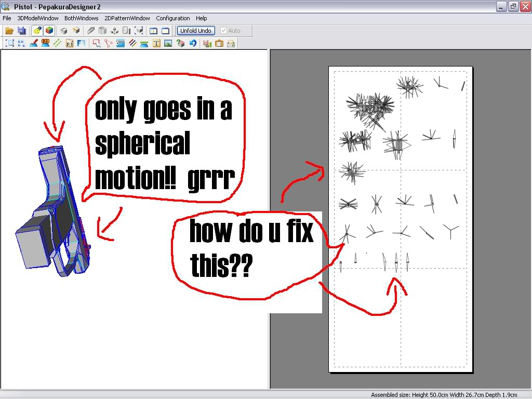532x399 pixels.
Task: Open a file with the folder icon
Action: [9, 31]
